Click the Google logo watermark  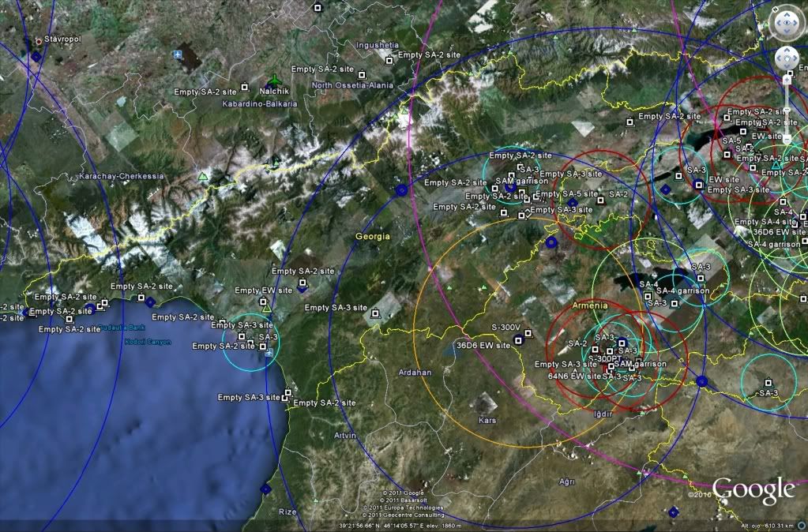753,489
